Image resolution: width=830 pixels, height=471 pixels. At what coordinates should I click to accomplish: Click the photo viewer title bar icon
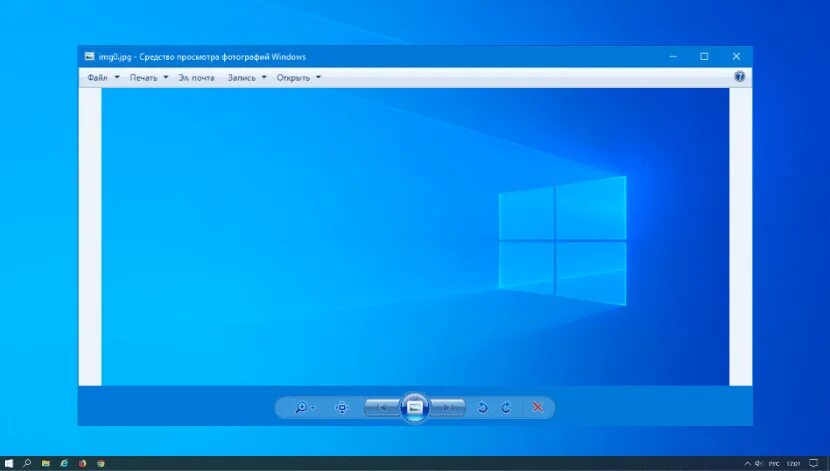click(89, 56)
